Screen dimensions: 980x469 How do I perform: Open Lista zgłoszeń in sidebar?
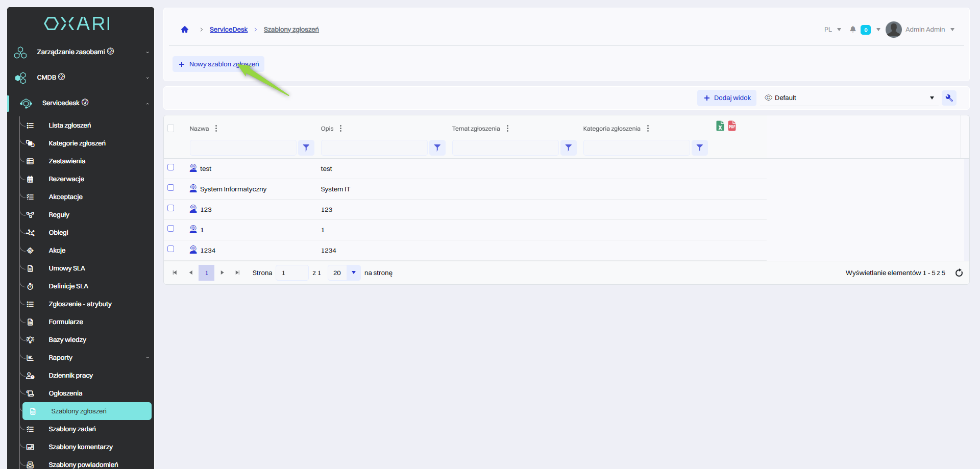click(x=69, y=126)
